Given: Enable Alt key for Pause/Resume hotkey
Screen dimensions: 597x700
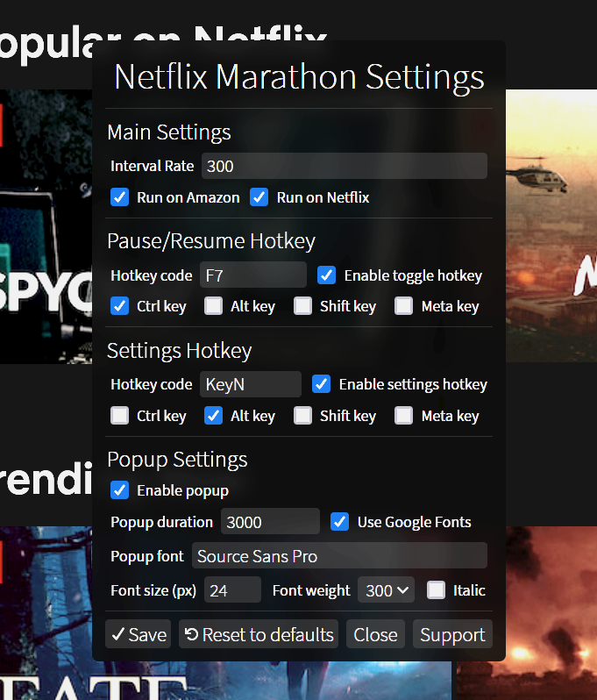Looking at the screenshot, I should (213, 306).
